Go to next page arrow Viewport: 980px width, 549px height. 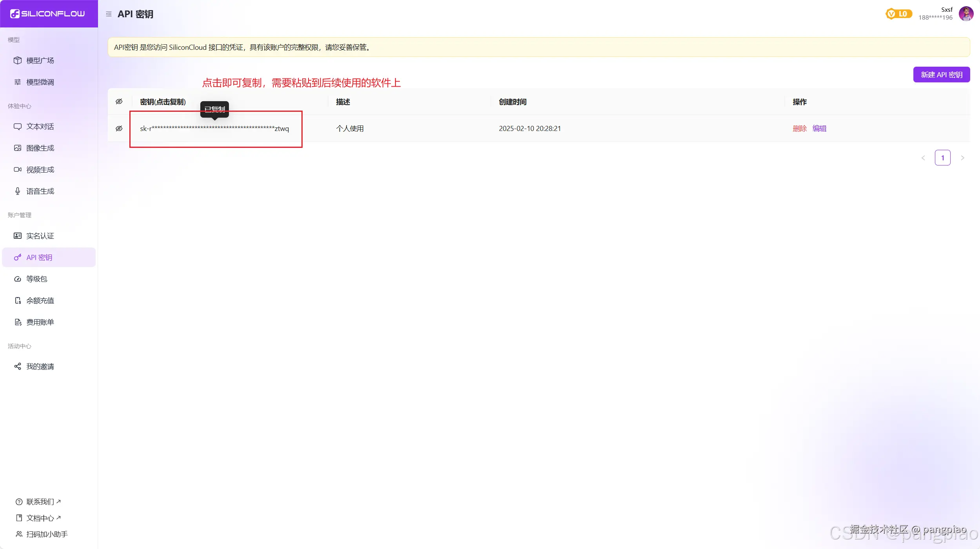(962, 158)
